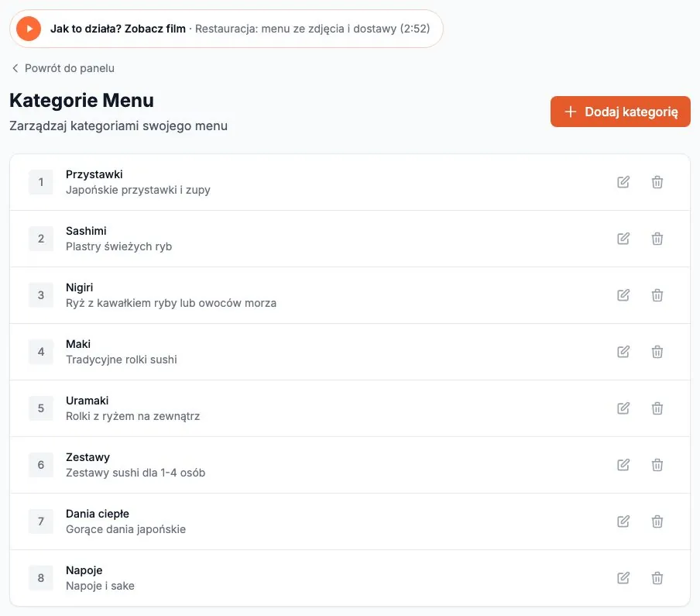Edit the Zestawy category
The width and height of the screenshot is (700, 616).
point(623,465)
